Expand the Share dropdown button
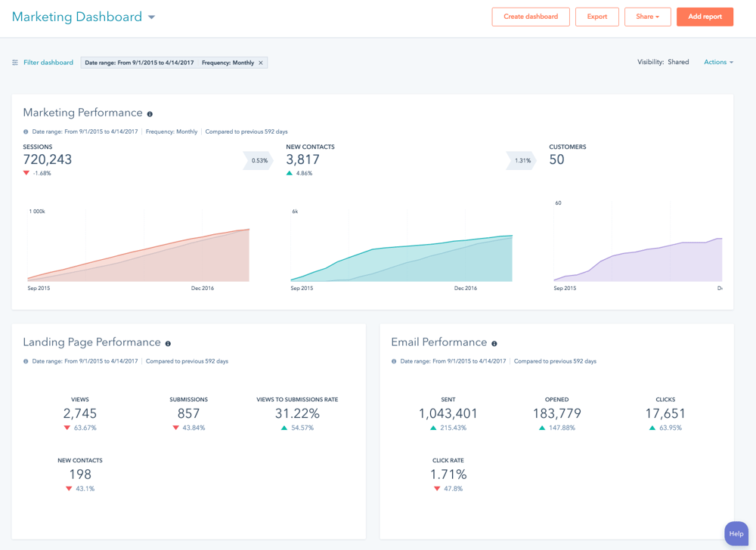 point(647,17)
